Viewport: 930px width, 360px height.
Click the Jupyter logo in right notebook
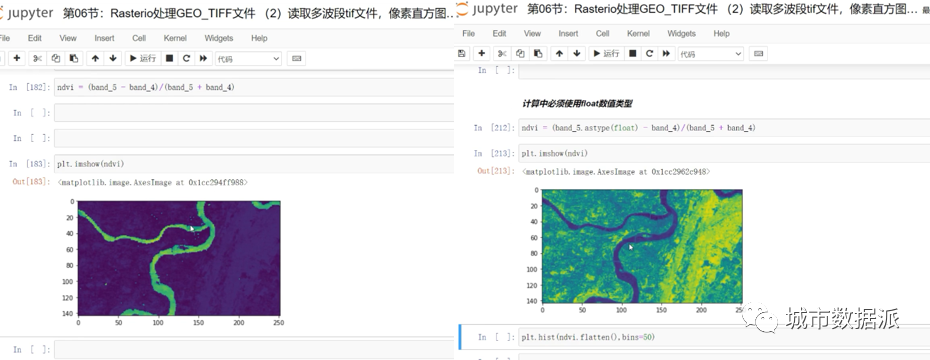486,9
